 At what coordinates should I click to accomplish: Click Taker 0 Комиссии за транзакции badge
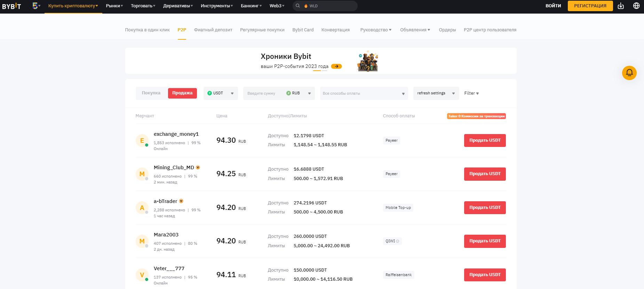click(x=476, y=116)
